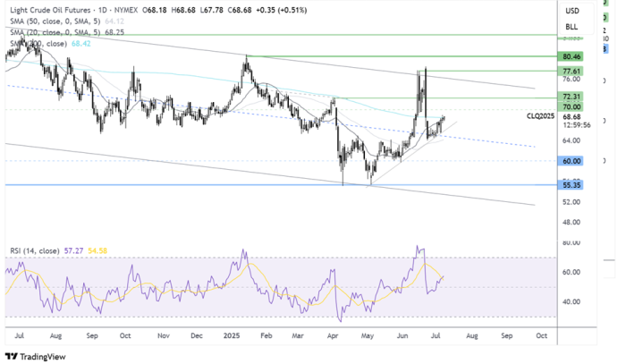Click the SMA 50 value 64.12

tap(114, 21)
